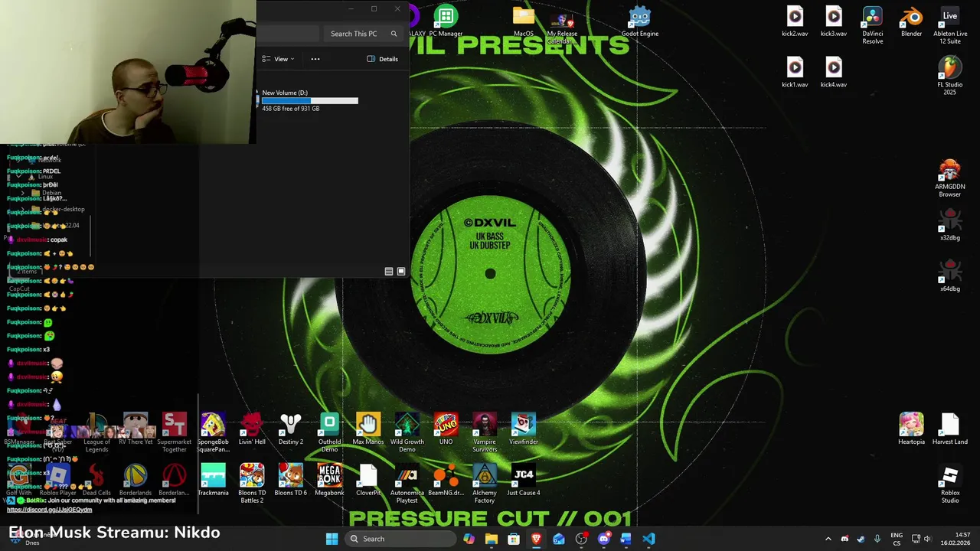Launch Roblox Studio
The image size is (980, 551).
point(950,484)
